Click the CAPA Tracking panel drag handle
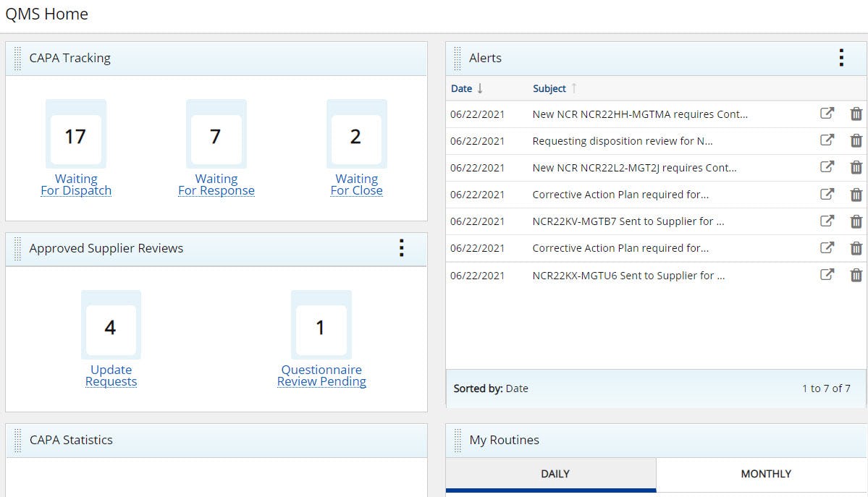This screenshot has width=868, height=497. click(16, 58)
